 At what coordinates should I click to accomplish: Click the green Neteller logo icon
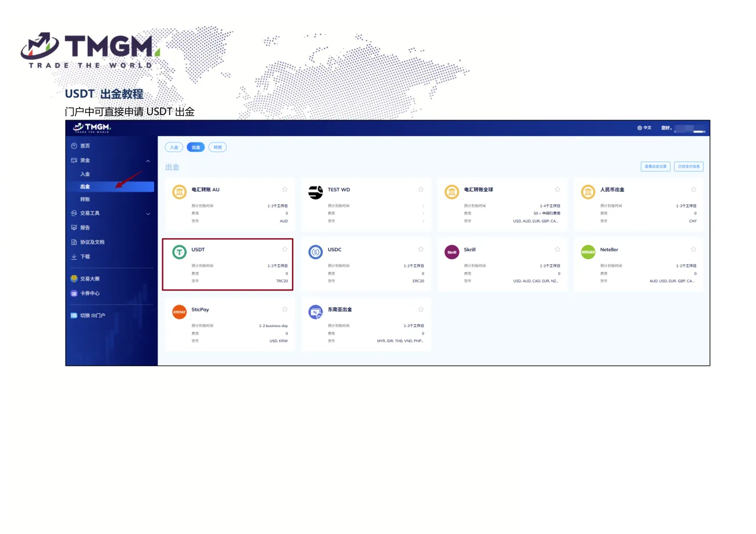point(589,252)
